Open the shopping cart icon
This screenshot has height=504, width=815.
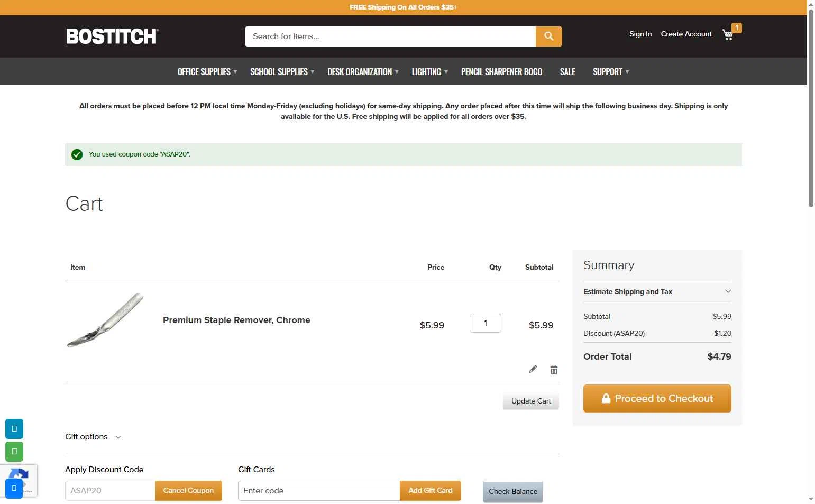[728, 35]
